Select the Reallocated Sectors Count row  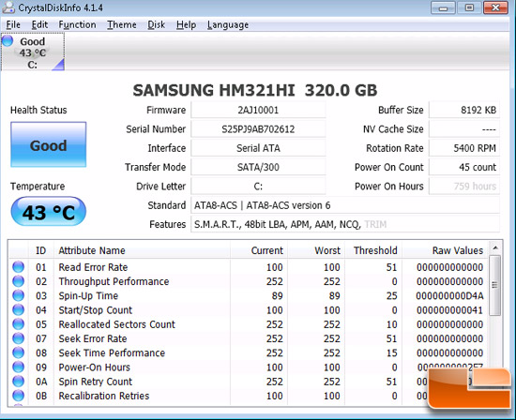pos(249,324)
